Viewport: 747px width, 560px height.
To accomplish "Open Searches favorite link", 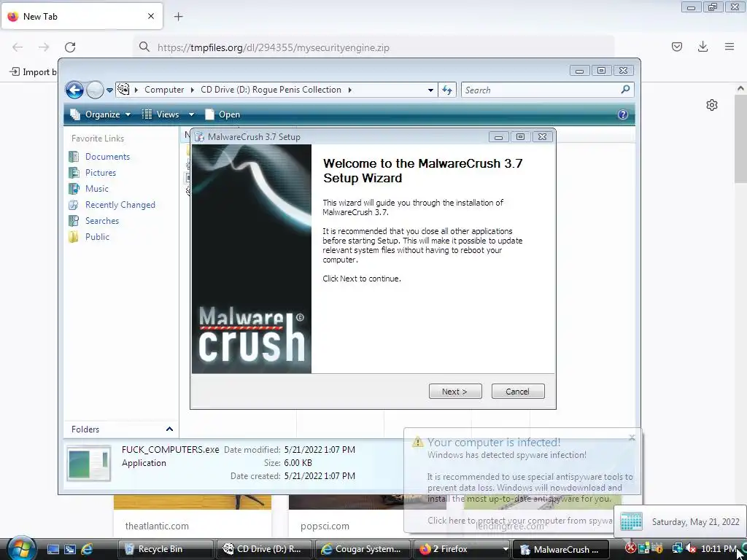I will tap(102, 220).
